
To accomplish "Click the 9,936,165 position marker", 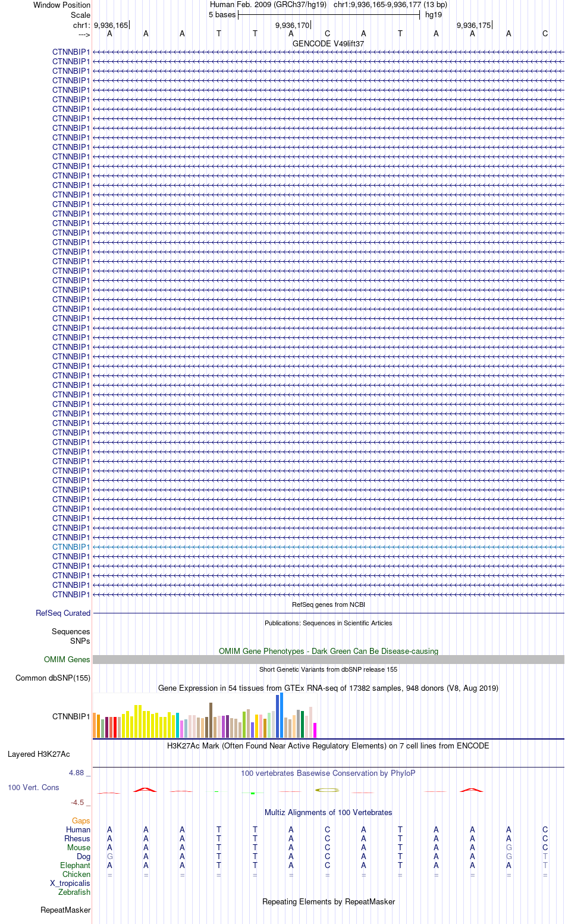I will coord(111,25).
